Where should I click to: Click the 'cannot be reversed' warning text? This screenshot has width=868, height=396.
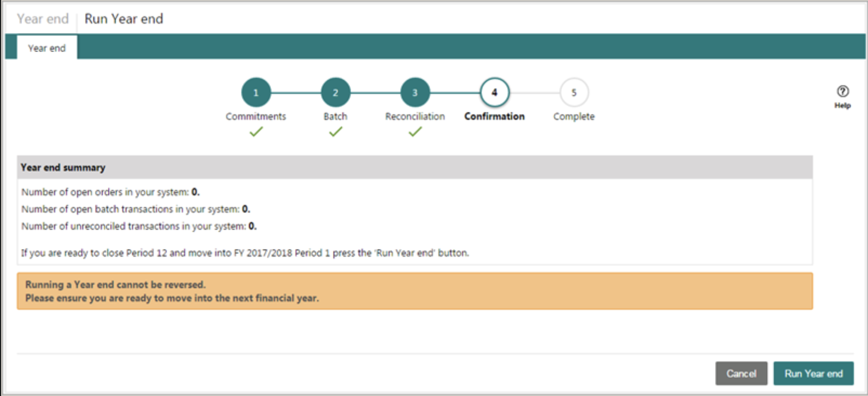point(116,284)
